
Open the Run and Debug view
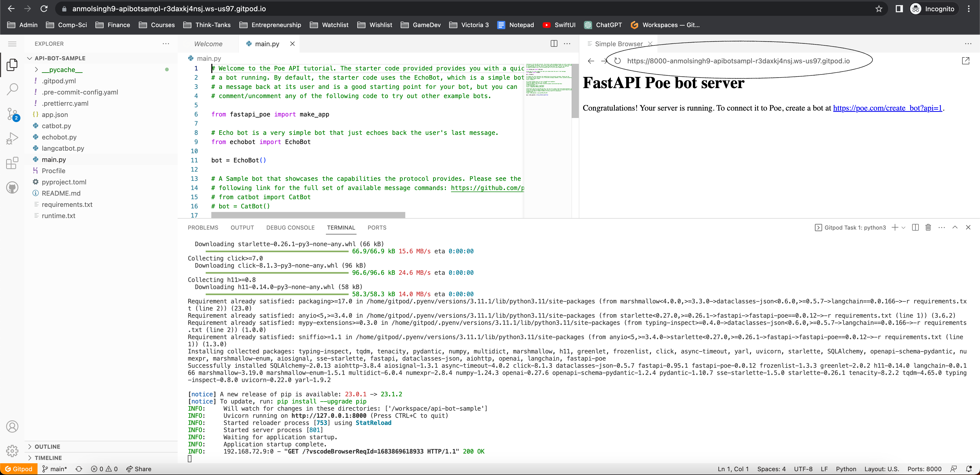12,138
